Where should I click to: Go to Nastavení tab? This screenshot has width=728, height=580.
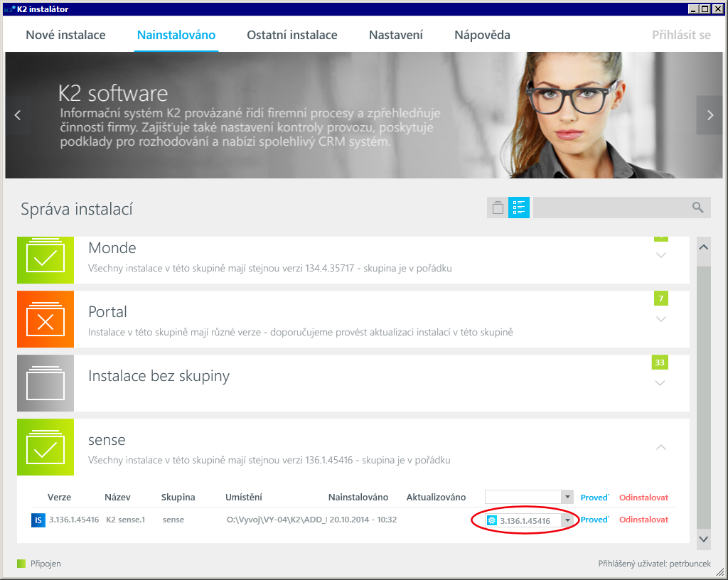click(395, 36)
